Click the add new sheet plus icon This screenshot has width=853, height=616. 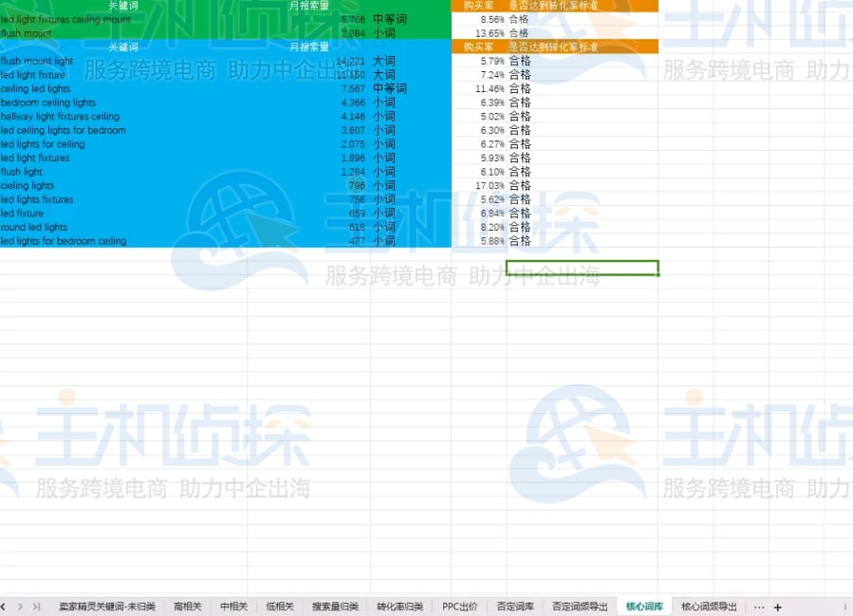778,607
